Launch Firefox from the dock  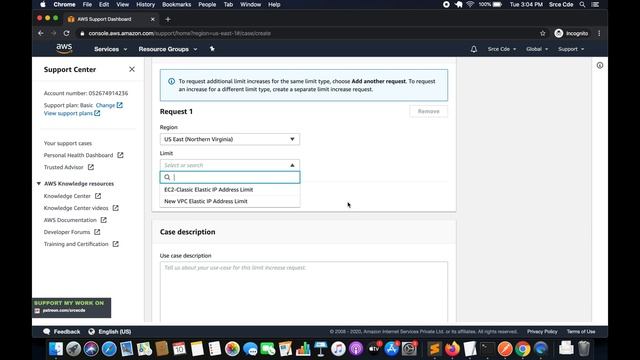coord(452,349)
